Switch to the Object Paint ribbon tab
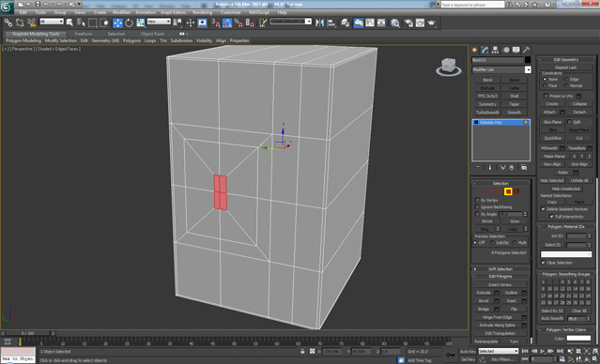Screen dimensions: 600x364 152,34
